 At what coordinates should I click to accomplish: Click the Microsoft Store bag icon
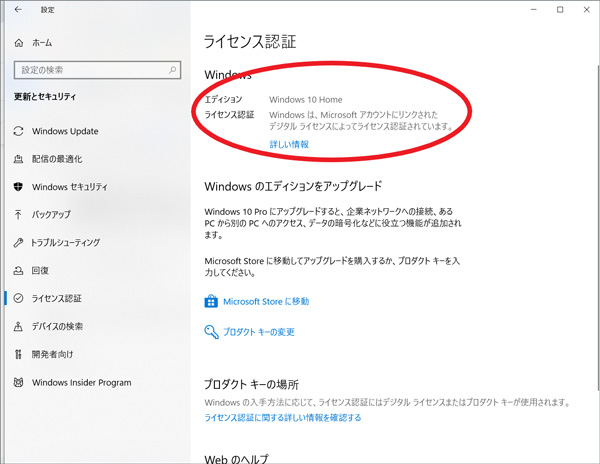point(211,301)
